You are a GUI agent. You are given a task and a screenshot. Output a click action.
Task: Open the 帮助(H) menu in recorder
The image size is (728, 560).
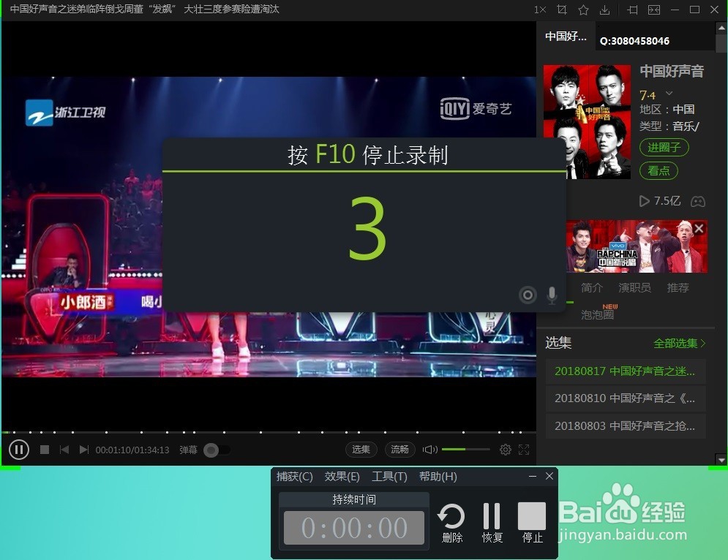438,477
